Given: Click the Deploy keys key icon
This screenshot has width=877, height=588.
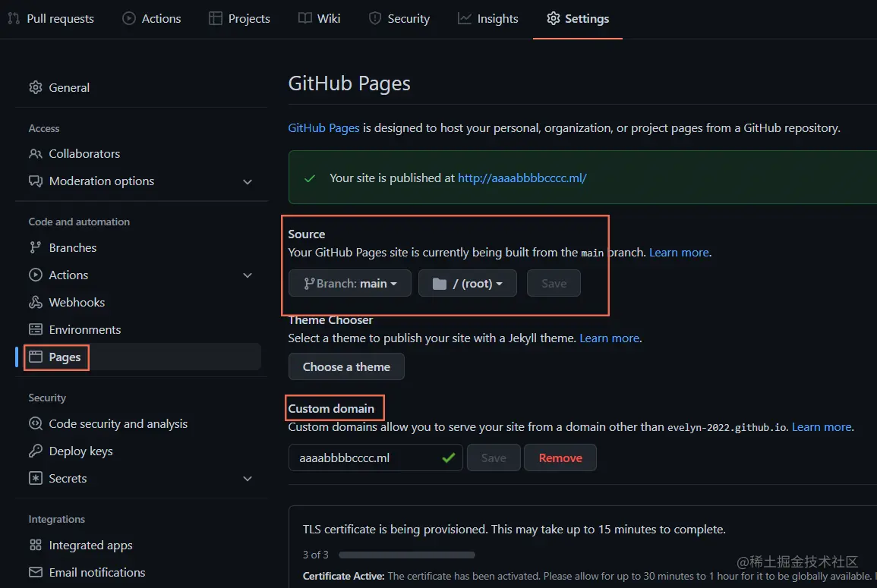Looking at the screenshot, I should 36,451.
